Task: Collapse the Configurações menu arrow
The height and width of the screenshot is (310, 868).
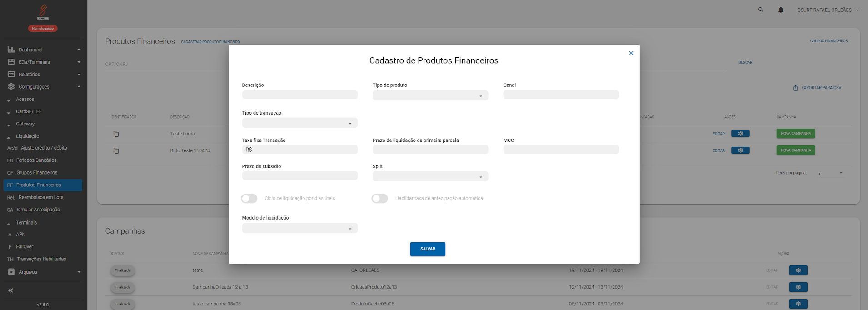Action: click(79, 87)
